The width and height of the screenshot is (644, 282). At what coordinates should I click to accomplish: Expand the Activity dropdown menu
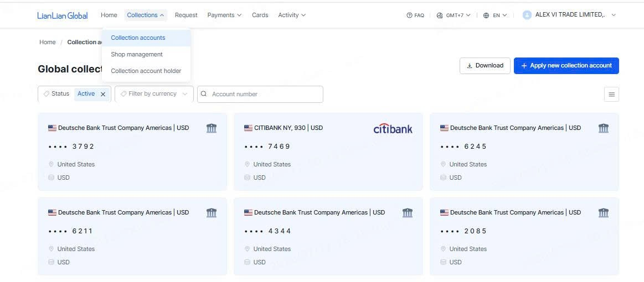click(292, 15)
